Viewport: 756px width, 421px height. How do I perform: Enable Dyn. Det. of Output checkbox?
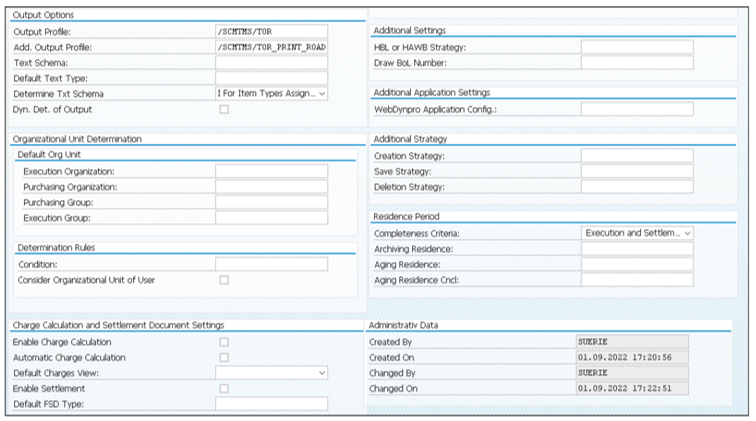(x=224, y=109)
